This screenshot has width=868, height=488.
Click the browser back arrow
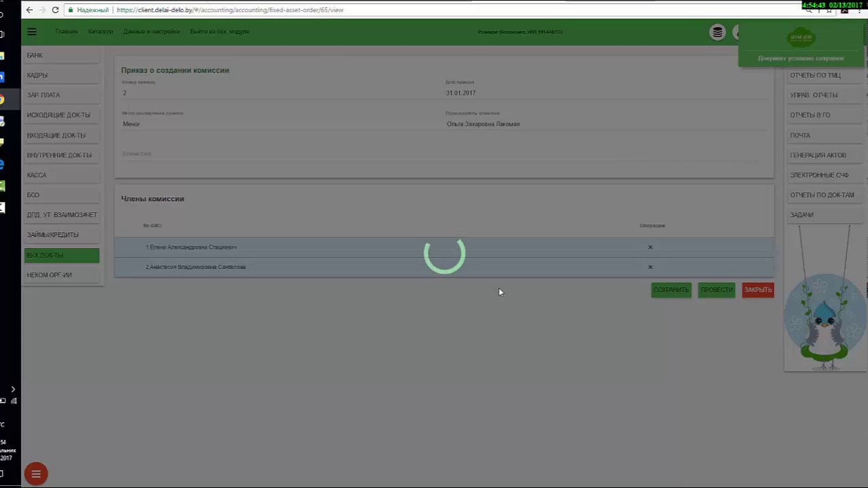coord(29,10)
